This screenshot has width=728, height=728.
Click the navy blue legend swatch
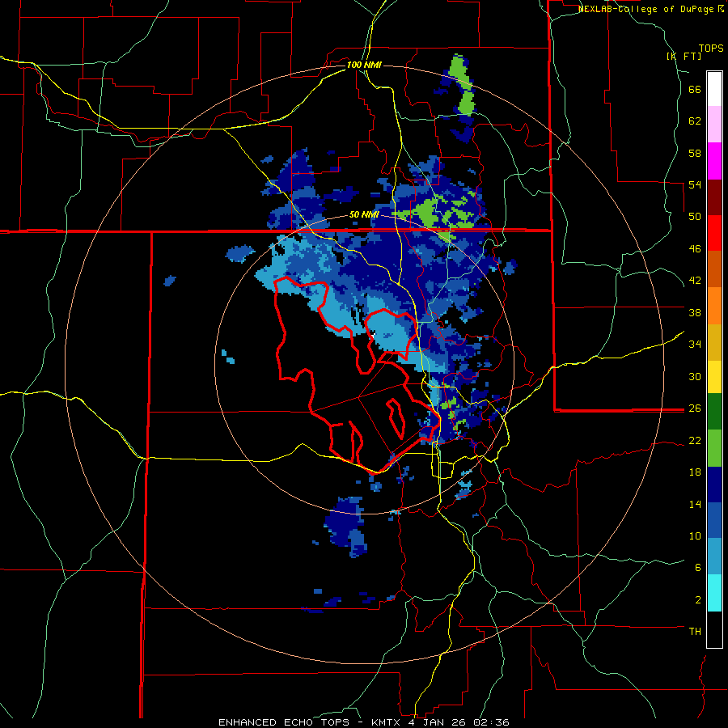pos(714,485)
